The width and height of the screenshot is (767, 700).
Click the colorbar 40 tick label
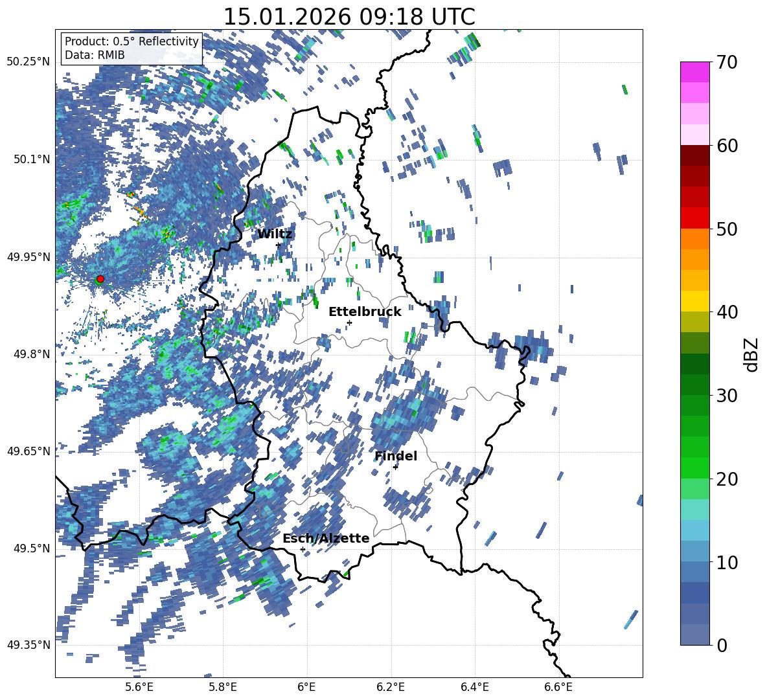[727, 312]
